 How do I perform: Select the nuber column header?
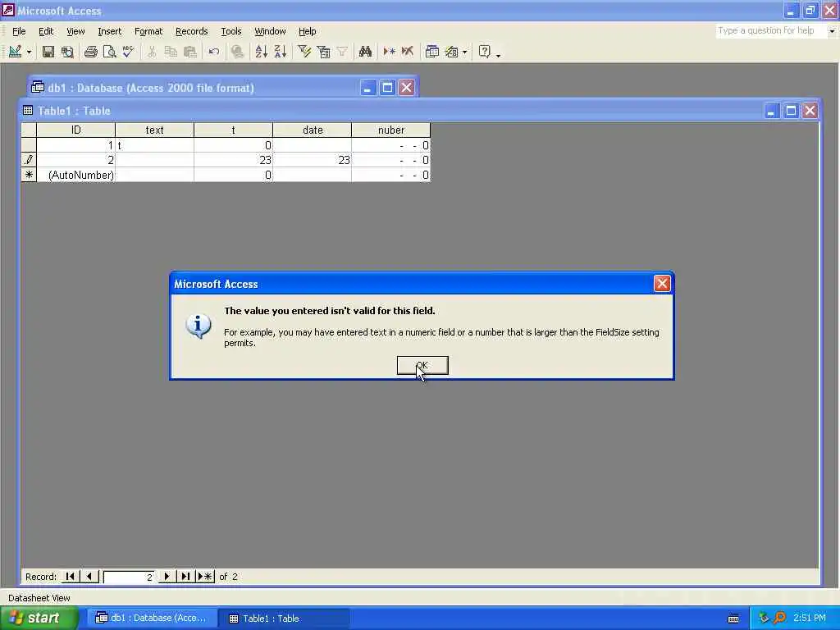click(x=391, y=130)
